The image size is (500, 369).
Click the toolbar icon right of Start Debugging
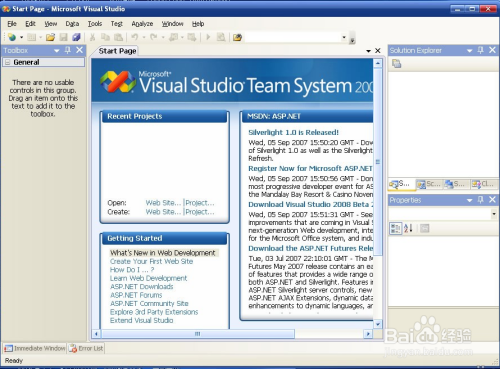221,37
